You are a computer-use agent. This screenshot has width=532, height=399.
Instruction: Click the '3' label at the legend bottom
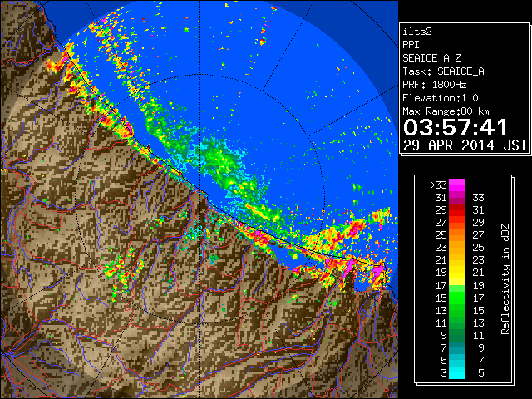click(x=444, y=373)
